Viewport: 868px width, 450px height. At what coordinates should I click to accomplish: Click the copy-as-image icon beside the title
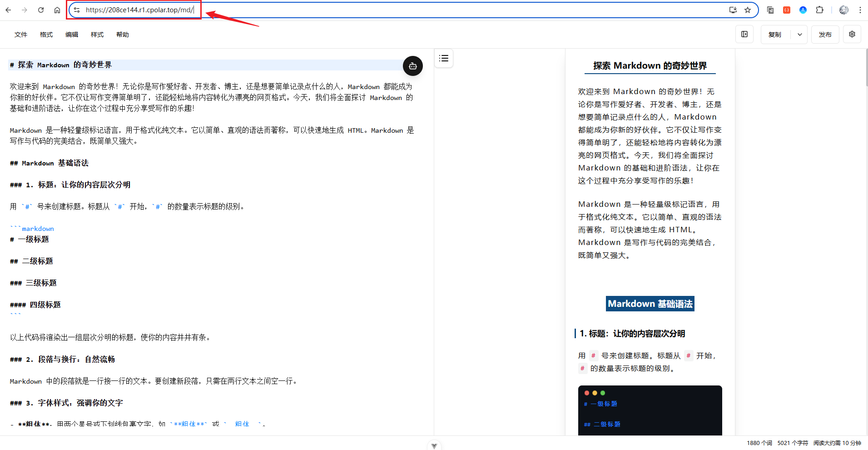412,66
